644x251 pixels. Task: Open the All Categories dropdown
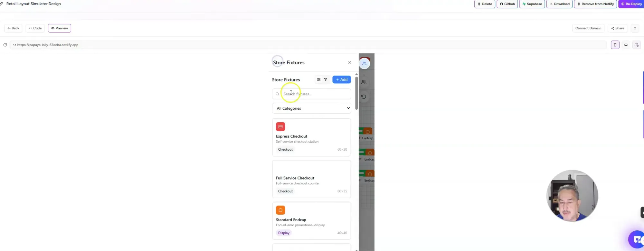pos(311,108)
